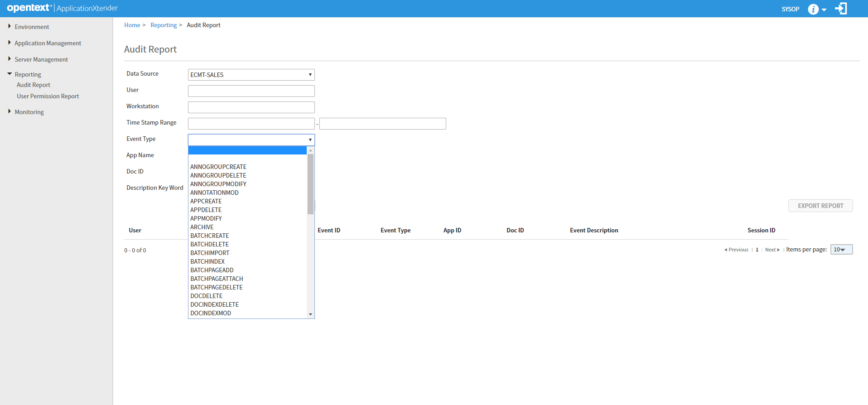Select ANNOGROUPCREATE event type
The image size is (868, 405).
point(218,167)
